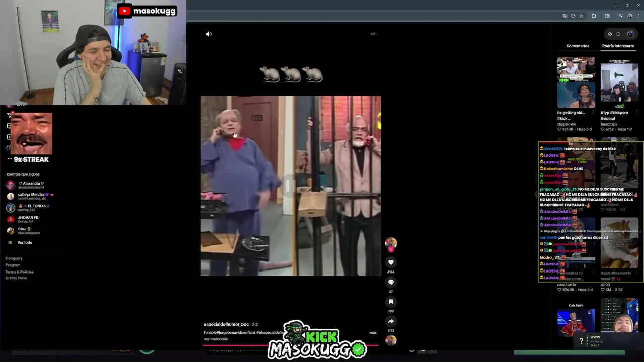The height and width of the screenshot is (362, 644).
Task: Open the ejr.00 cat video thumbnail
Action: 619,243
